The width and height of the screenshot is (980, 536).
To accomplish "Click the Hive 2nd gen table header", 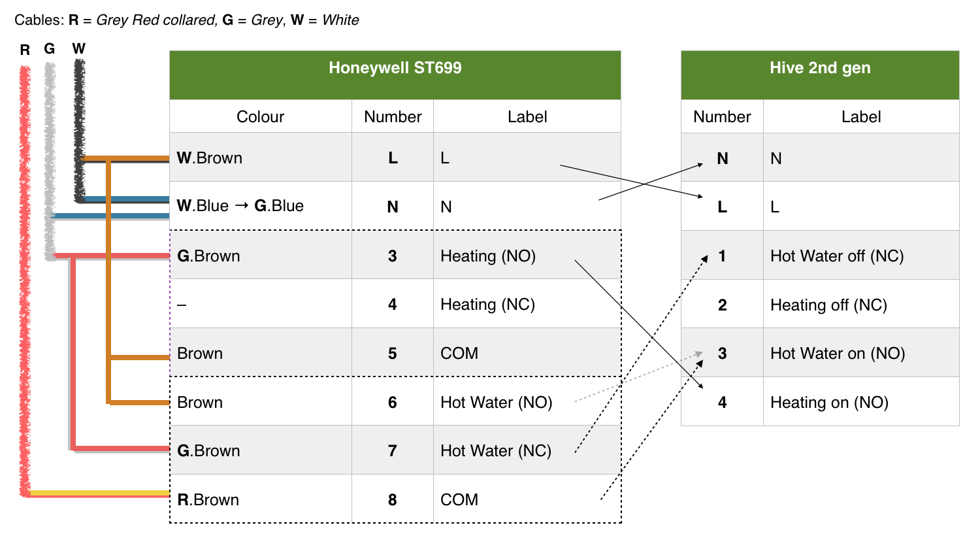I will point(819,69).
